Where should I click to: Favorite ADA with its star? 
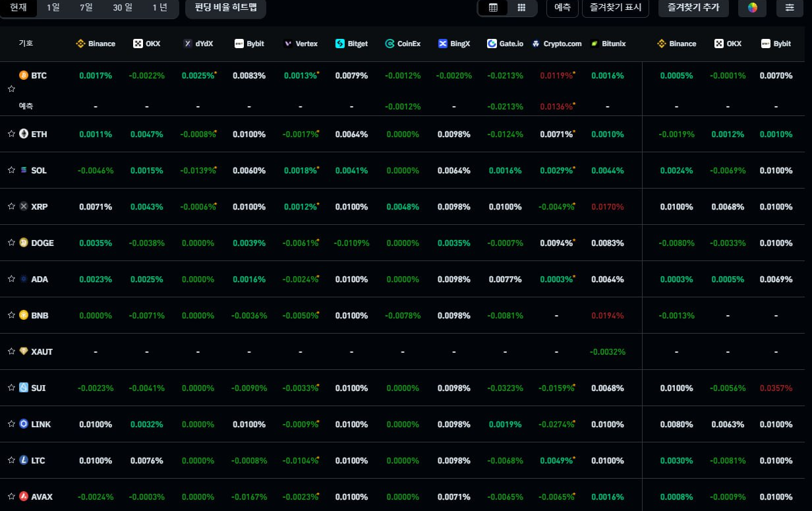coord(11,278)
